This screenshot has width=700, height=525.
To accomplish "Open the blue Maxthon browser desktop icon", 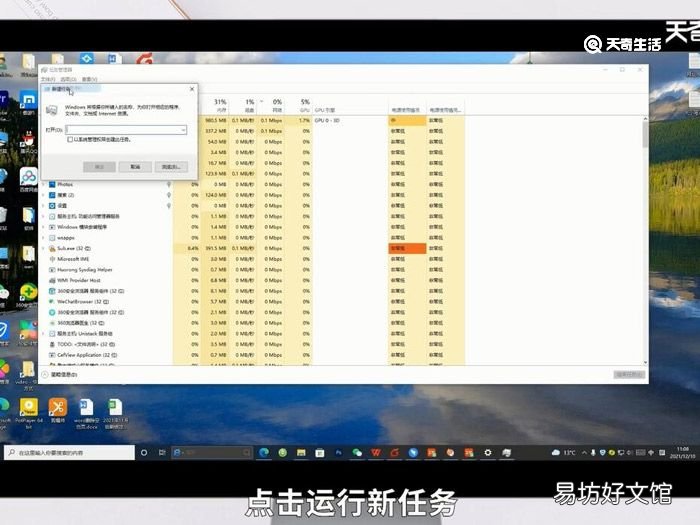I will click(29, 103).
